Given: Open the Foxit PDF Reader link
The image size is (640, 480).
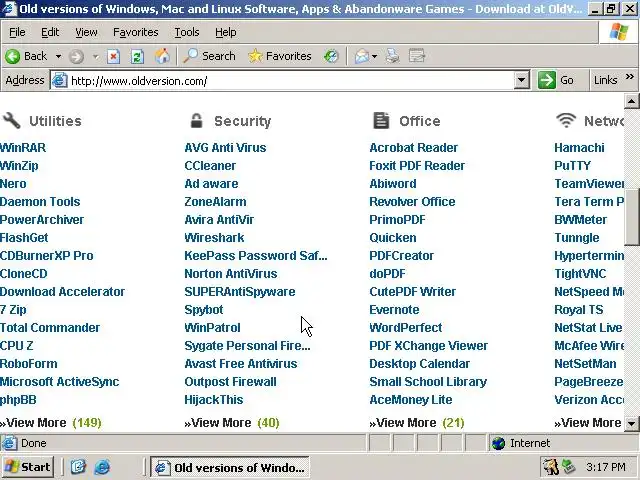Looking at the screenshot, I should coord(417,165).
